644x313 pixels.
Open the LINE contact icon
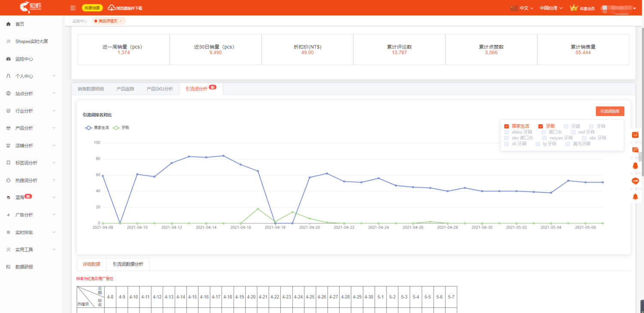tap(635, 181)
